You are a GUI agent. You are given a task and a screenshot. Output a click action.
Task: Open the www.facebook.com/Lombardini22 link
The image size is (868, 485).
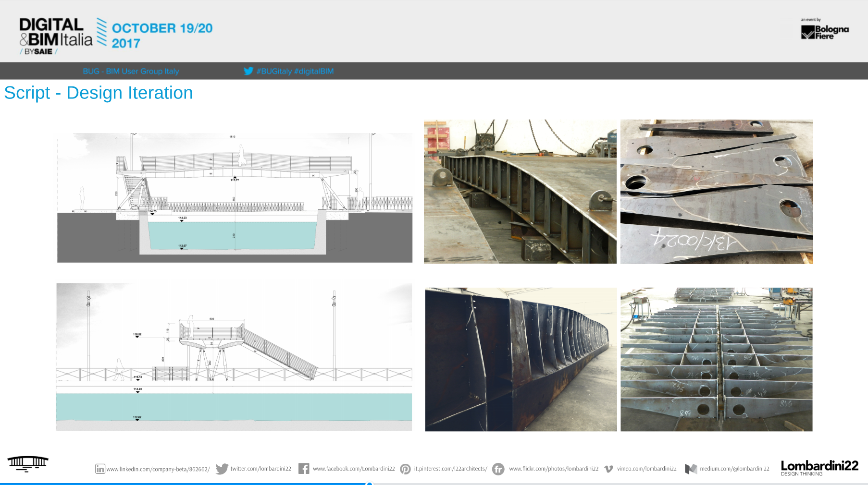354,469
